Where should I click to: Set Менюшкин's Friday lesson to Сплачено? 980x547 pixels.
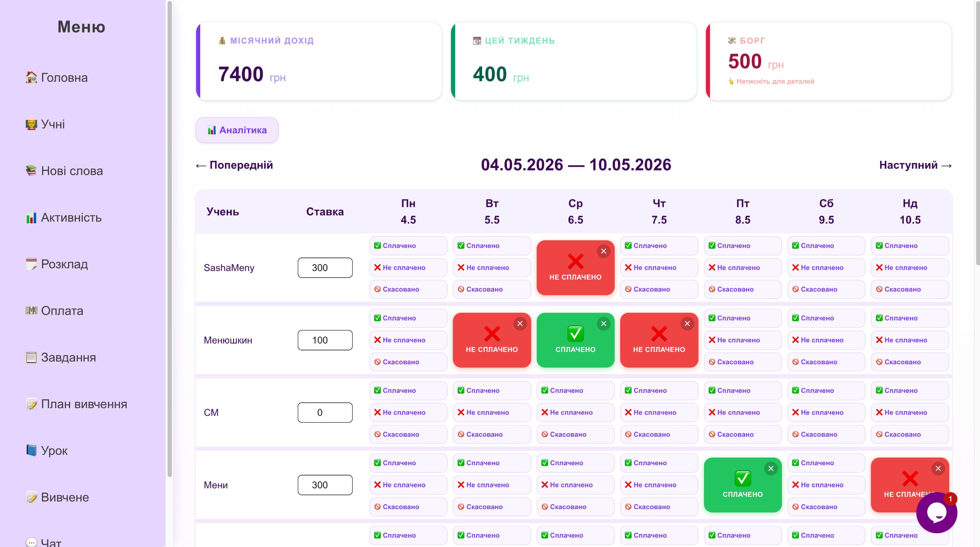coord(743,318)
